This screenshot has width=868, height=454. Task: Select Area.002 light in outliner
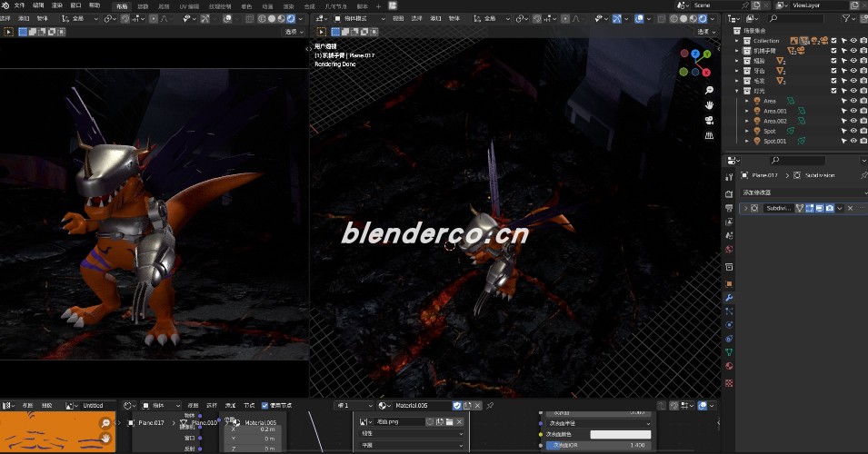click(x=775, y=121)
